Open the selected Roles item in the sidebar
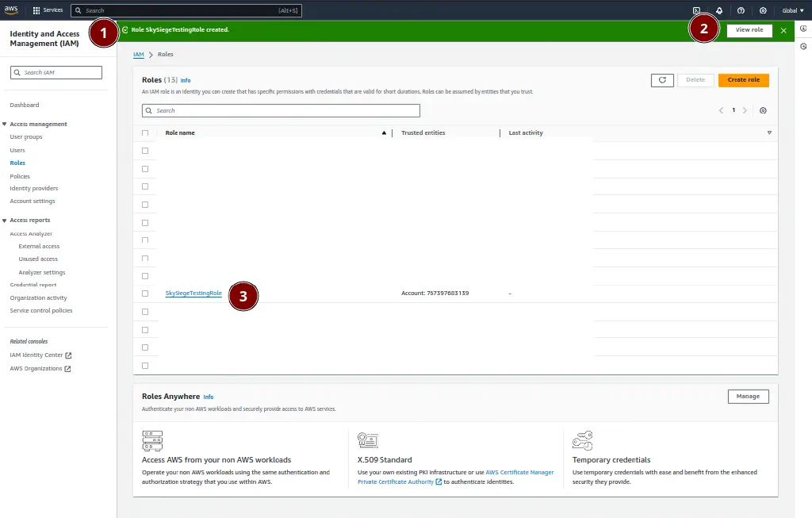Image resolution: width=812 pixels, height=518 pixels. pyautogui.click(x=17, y=163)
